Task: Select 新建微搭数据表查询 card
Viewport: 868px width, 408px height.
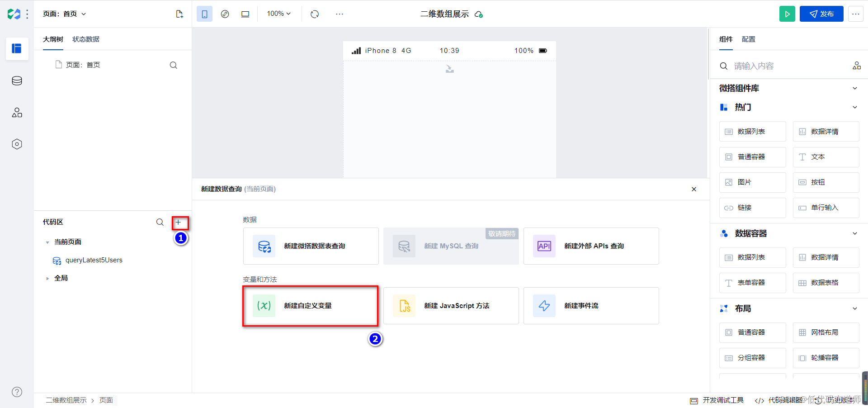Action: pos(311,246)
